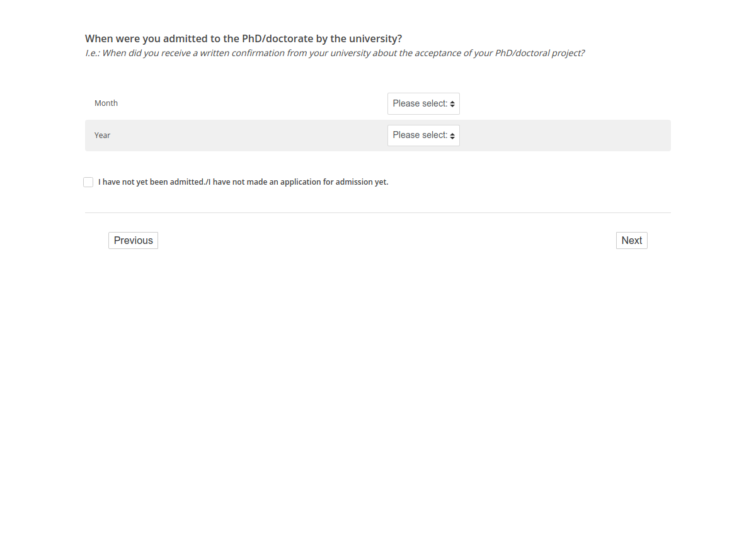This screenshot has width=756, height=556.
Task: Click the horizontal divider above the navigation buttons
Action: coord(378,213)
